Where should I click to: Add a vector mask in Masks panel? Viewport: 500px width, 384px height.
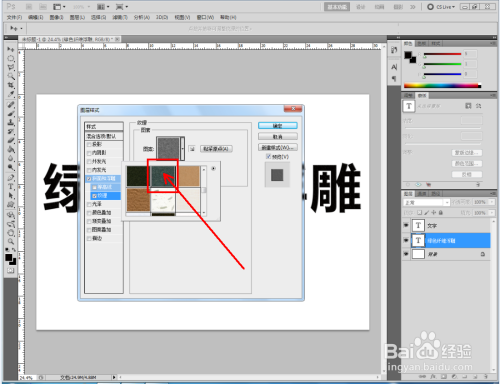479,106
